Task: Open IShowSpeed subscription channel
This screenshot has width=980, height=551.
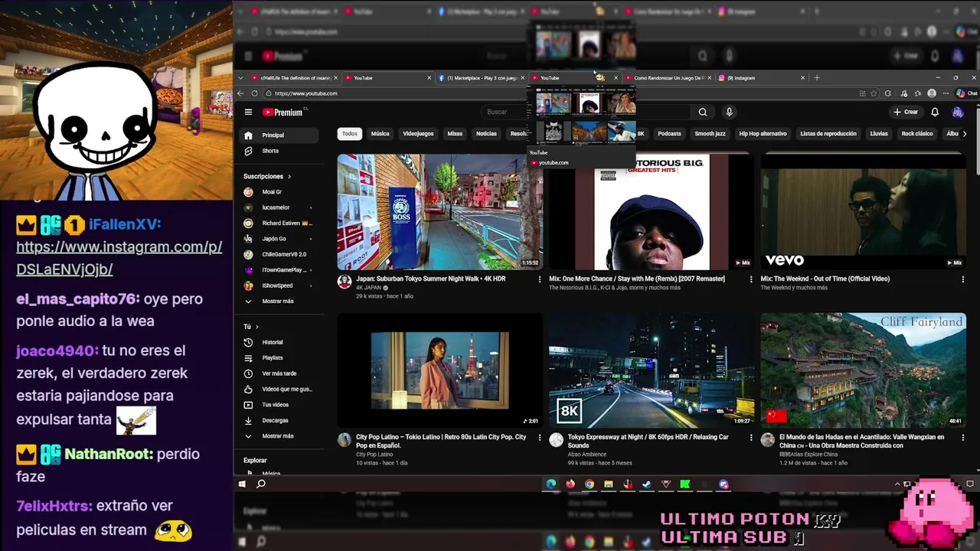Action: 279,285
